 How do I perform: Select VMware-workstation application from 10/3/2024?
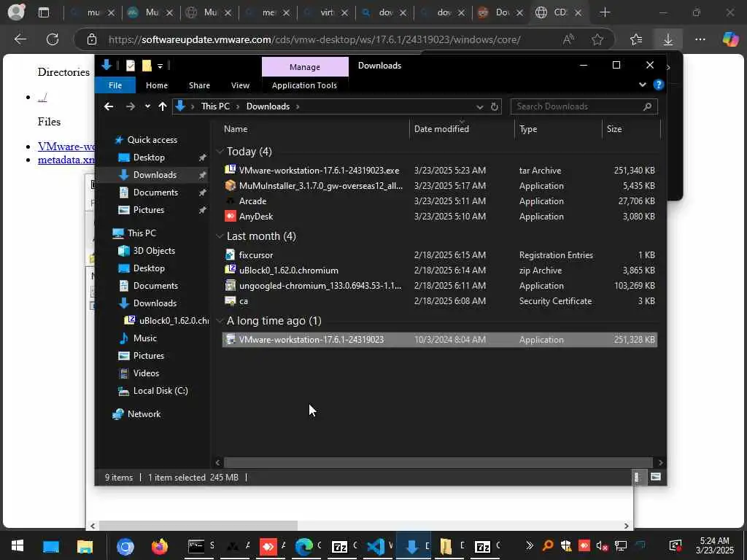440,340
